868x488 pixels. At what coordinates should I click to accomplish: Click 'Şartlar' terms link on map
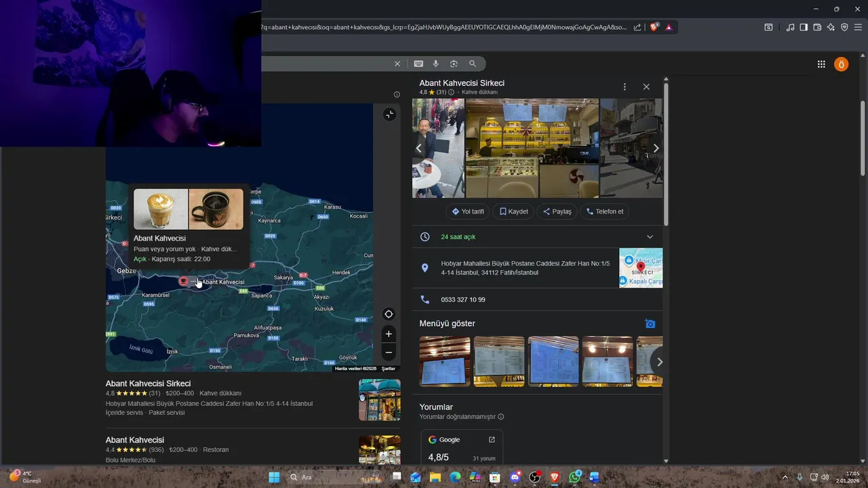pos(389,369)
